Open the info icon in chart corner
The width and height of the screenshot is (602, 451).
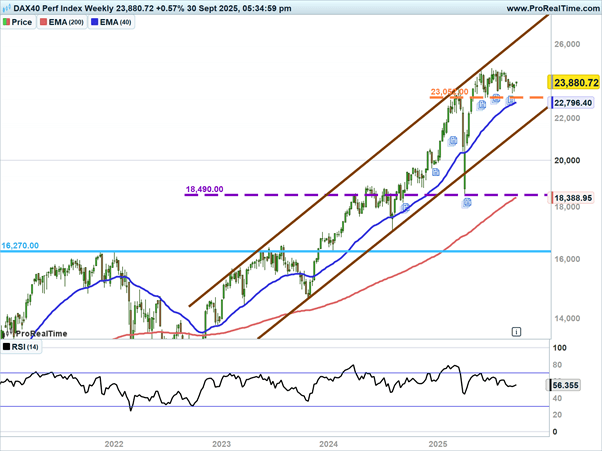[x=515, y=330]
